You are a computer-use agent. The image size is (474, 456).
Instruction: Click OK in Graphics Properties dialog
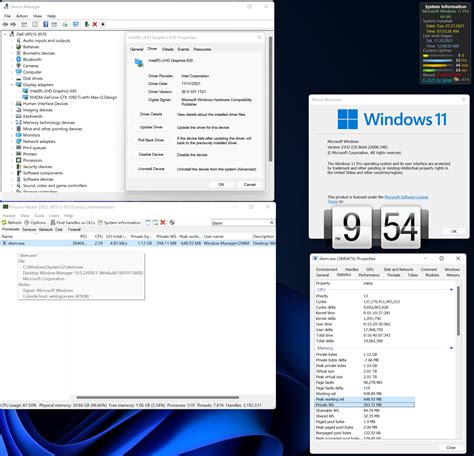(221, 184)
